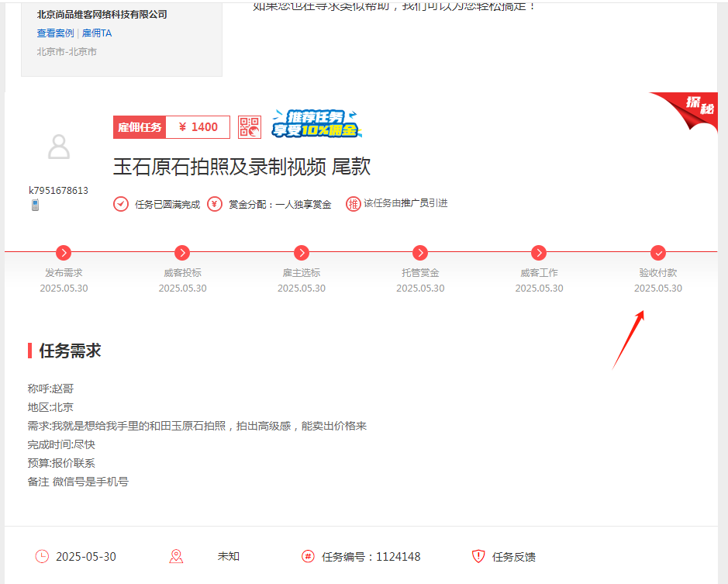
Task: Click the 推荐任务 10% commission banner
Action: 316,124
